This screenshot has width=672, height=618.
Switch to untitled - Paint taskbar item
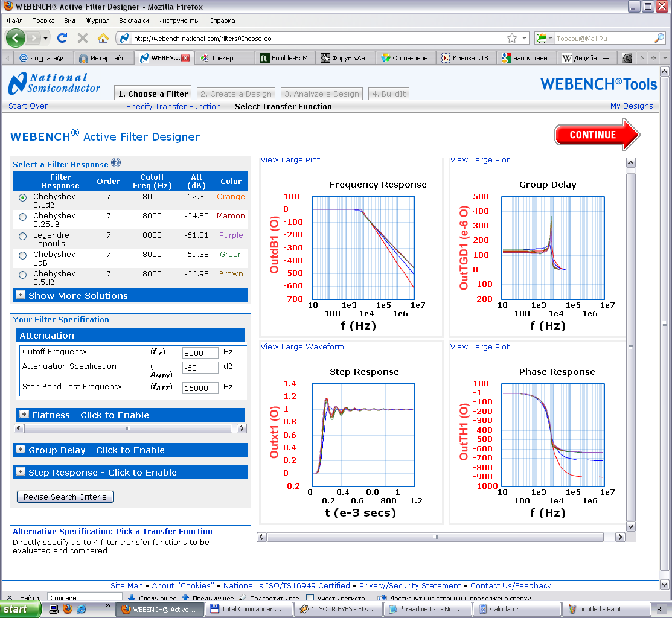[606, 608]
